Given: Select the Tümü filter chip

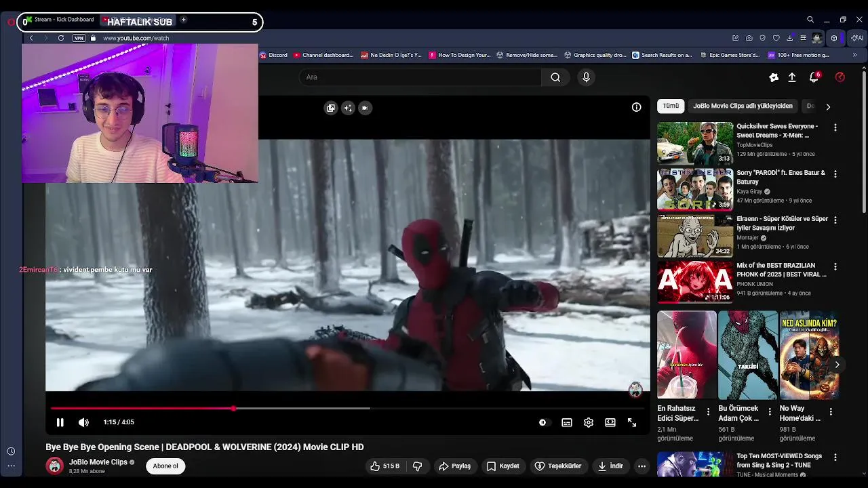Looking at the screenshot, I should click(x=671, y=106).
